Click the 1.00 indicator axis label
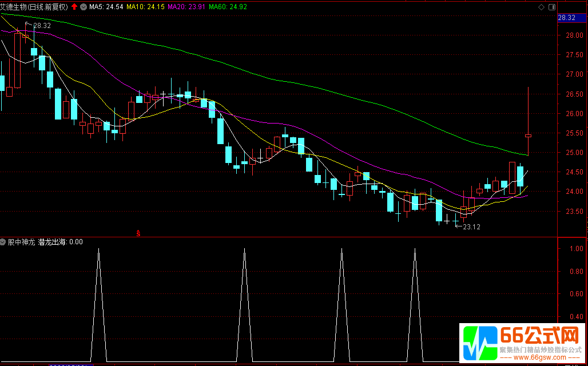 (577, 249)
